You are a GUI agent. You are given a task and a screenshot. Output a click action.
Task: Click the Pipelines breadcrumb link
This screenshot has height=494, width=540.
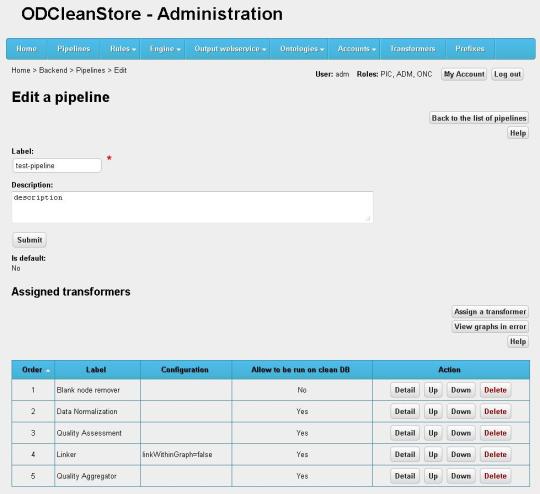90,70
